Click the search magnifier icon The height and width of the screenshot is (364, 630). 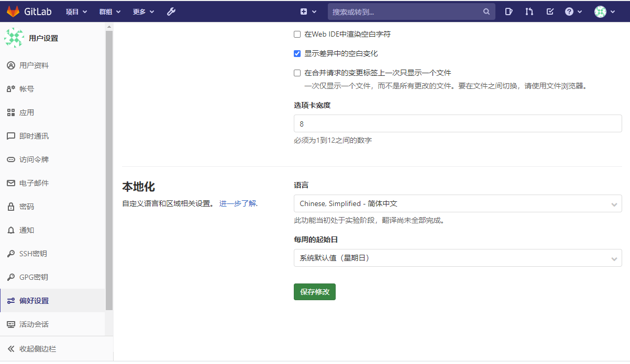[x=487, y=12]
